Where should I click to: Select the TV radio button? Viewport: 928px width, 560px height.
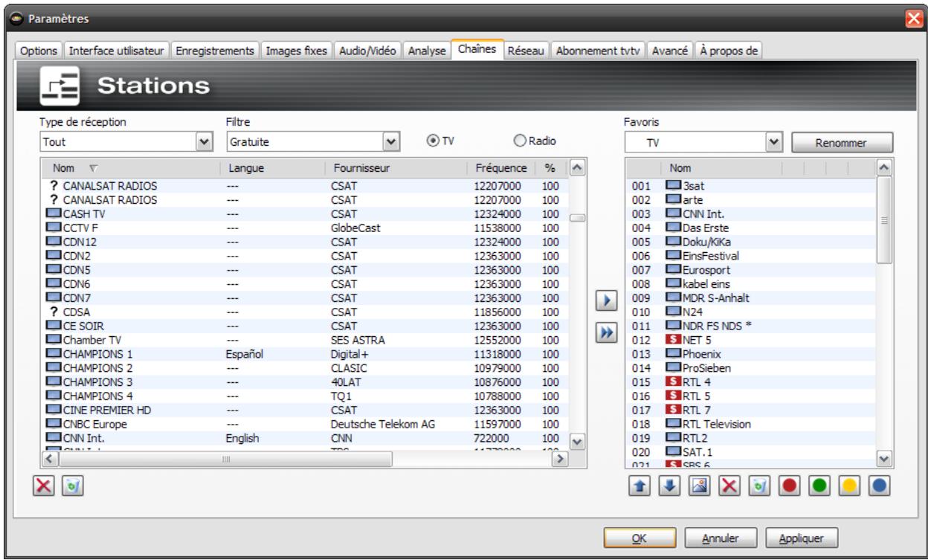(x=431, y=141)
